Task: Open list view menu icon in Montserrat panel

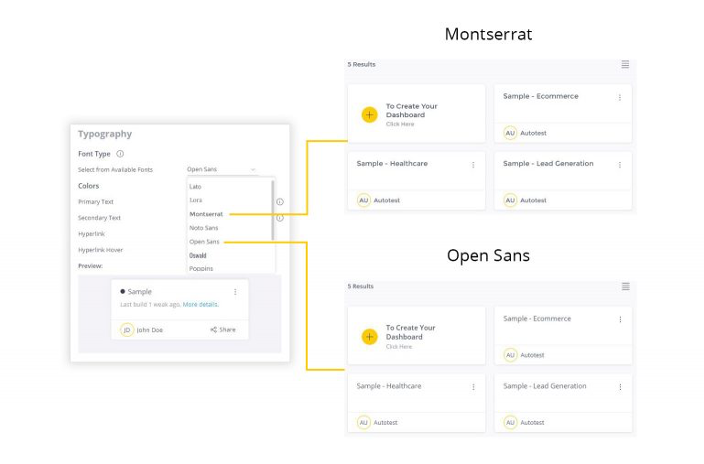Action: tap(625, 64)
